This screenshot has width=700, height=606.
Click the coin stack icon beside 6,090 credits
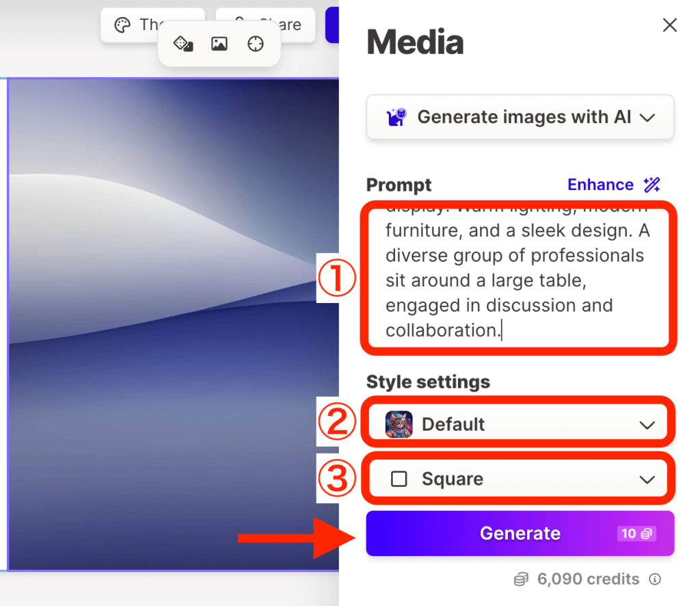click(x=521, y=579)
